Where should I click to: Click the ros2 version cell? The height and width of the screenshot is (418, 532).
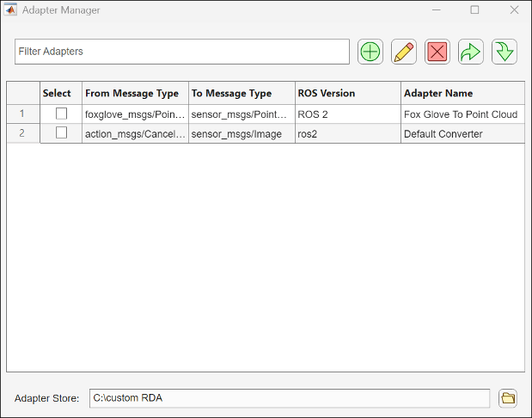click(348, 134)
